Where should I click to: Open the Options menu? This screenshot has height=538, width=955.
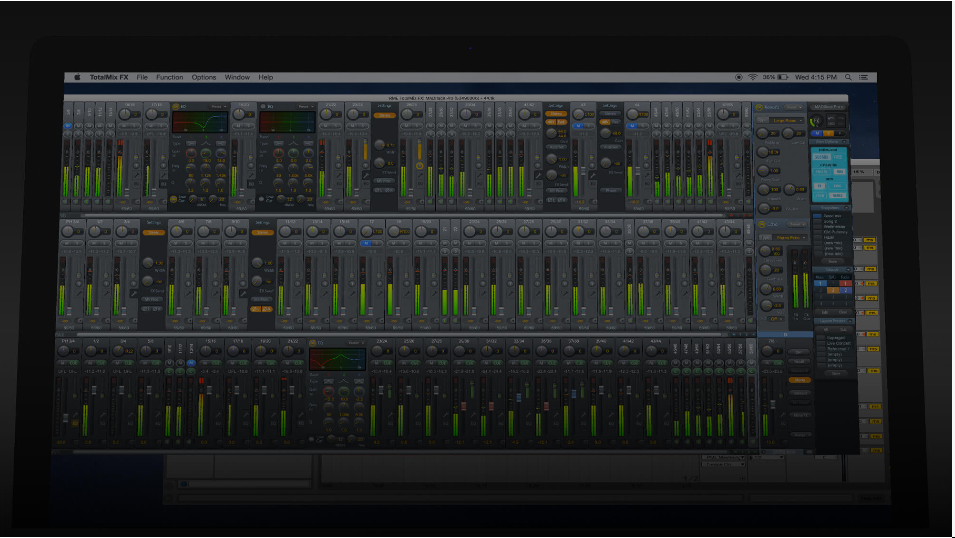[204, 77]
